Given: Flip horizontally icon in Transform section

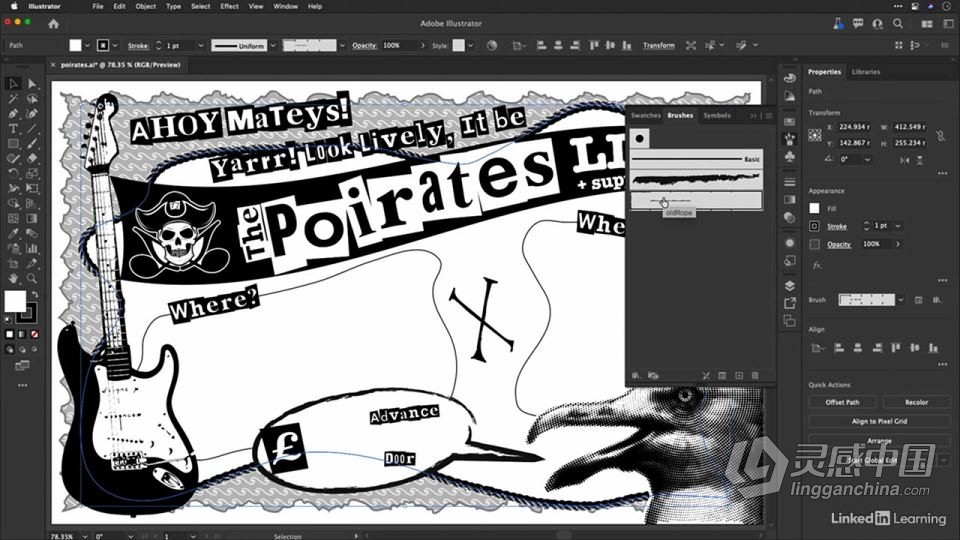Looking at the screenshot, I should point(904,160).
